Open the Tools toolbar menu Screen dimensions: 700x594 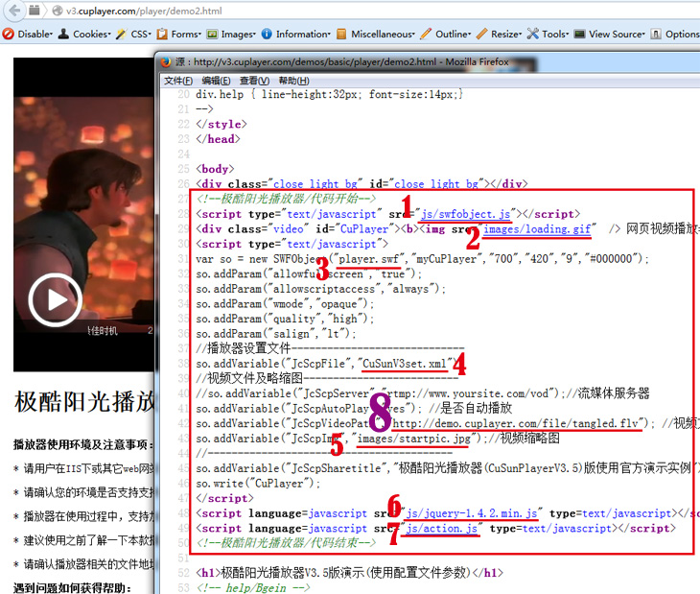(x=555, y=34)
